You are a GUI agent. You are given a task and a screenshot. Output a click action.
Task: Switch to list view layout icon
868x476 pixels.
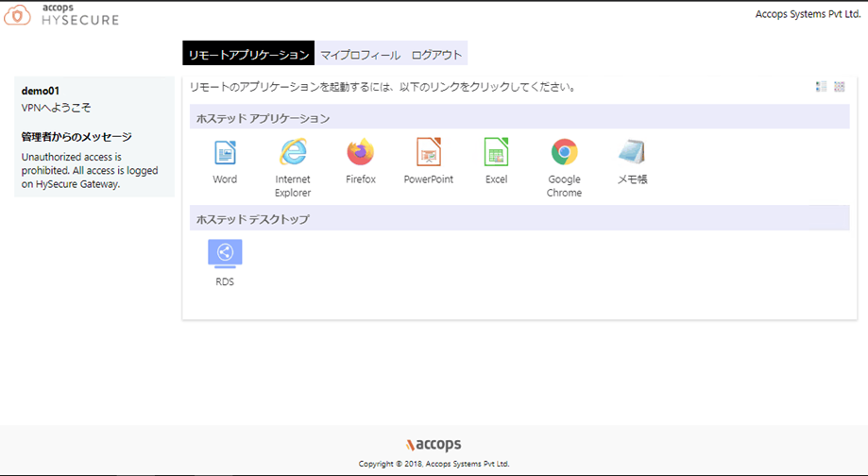click(821, 87)
